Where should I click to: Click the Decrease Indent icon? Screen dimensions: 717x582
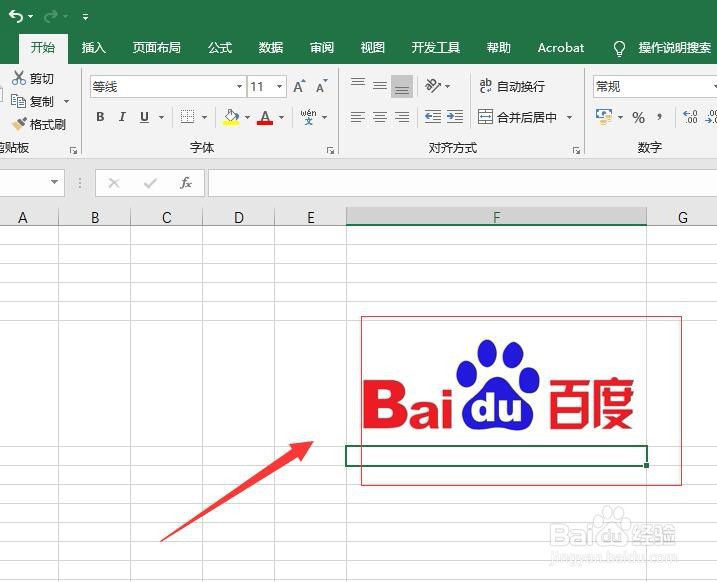(x=433, y=117)
